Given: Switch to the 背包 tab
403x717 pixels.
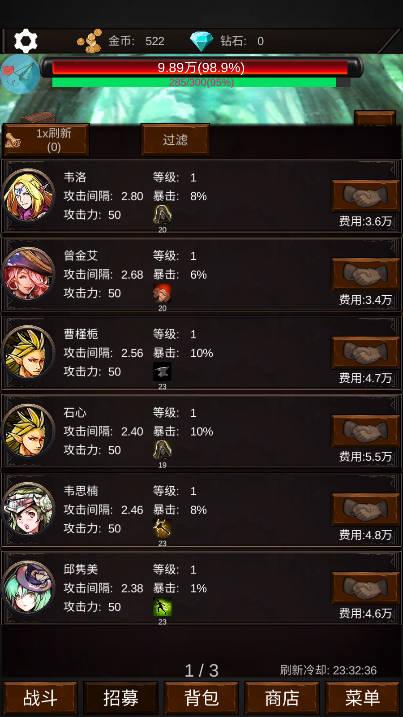Looking at the screenshot, I should tap(201, 698).
